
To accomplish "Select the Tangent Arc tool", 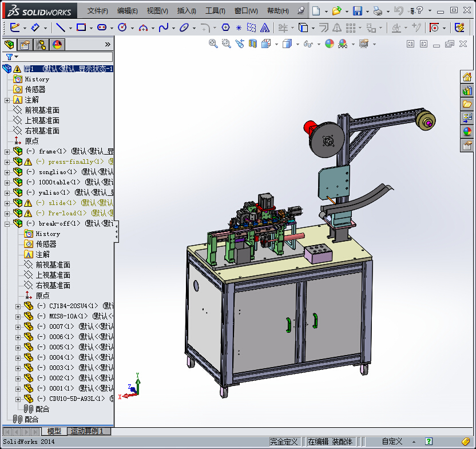I will 143,28.
